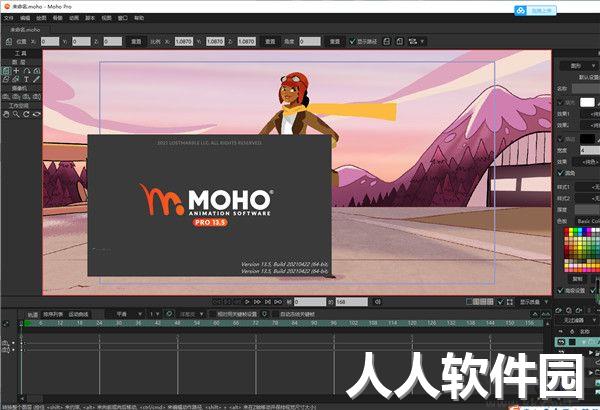
Task: Toggle the auto-freeze keys checkbox in timeline
Action: [x=275, y=314]
